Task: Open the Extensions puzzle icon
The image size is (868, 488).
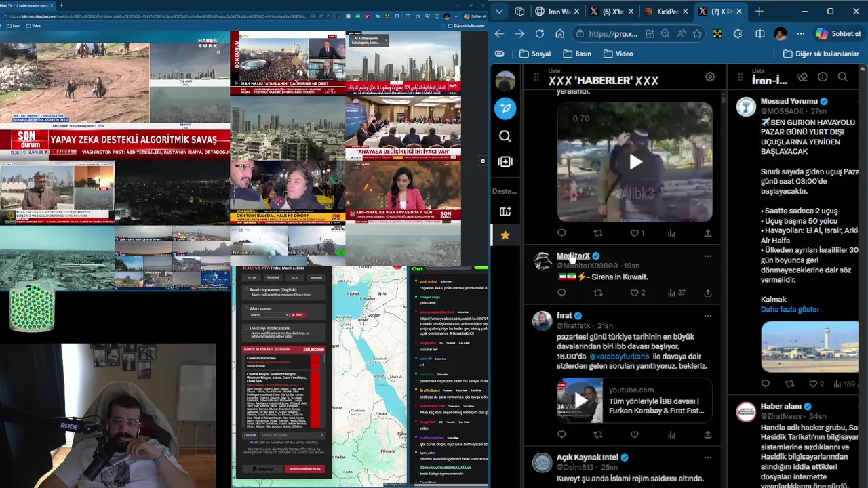Action: click(x=738, y=33)
